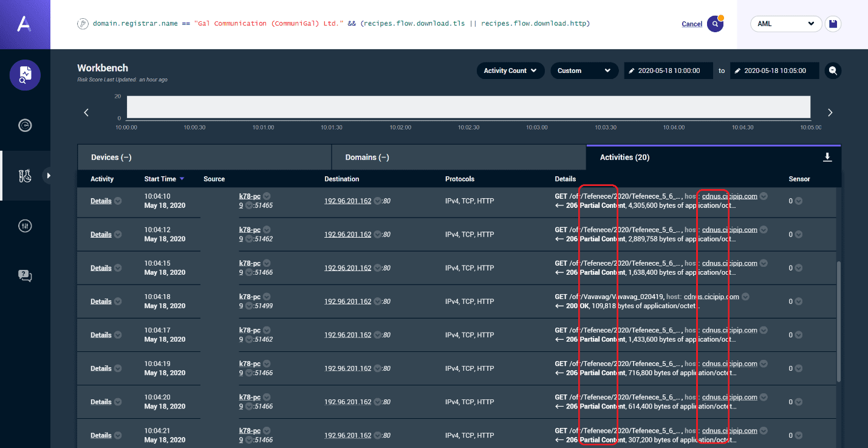Edit the start date field 2020-05-18 10:00:00
The image size is (868, 448).
coord(668,71)
